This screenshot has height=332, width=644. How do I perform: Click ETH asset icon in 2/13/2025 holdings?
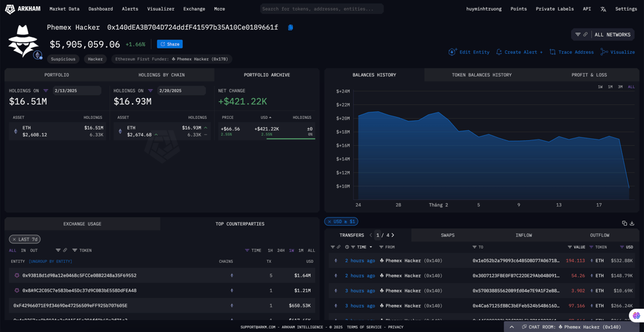pos(16,131)
